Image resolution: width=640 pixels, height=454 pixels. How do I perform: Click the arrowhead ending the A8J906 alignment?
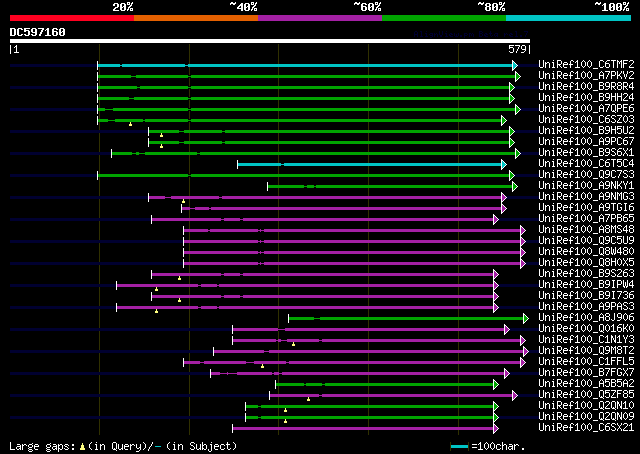526,318
